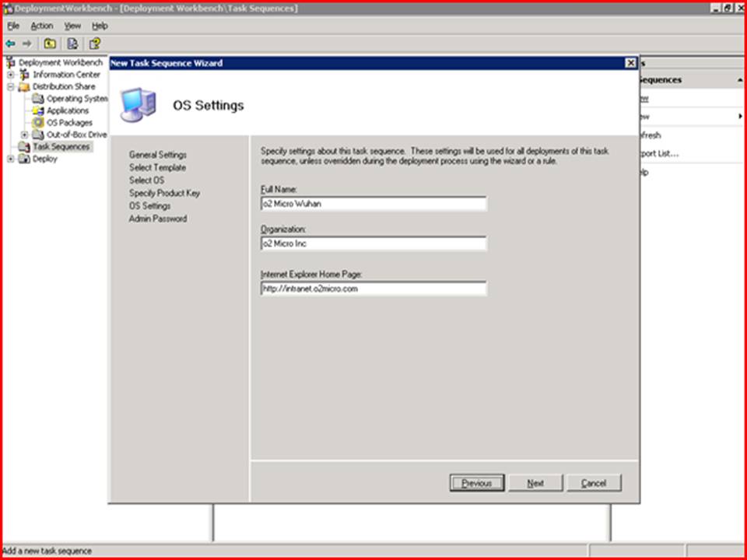
Task: Expand the Information Center node
Action: [x=11, y=75]
